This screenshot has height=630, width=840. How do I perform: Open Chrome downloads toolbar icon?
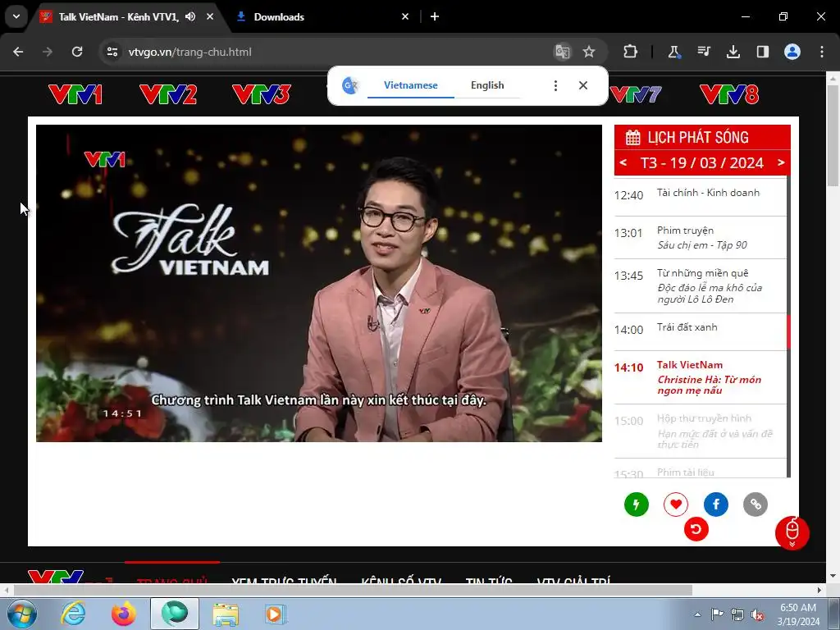[x=733, y=52]
